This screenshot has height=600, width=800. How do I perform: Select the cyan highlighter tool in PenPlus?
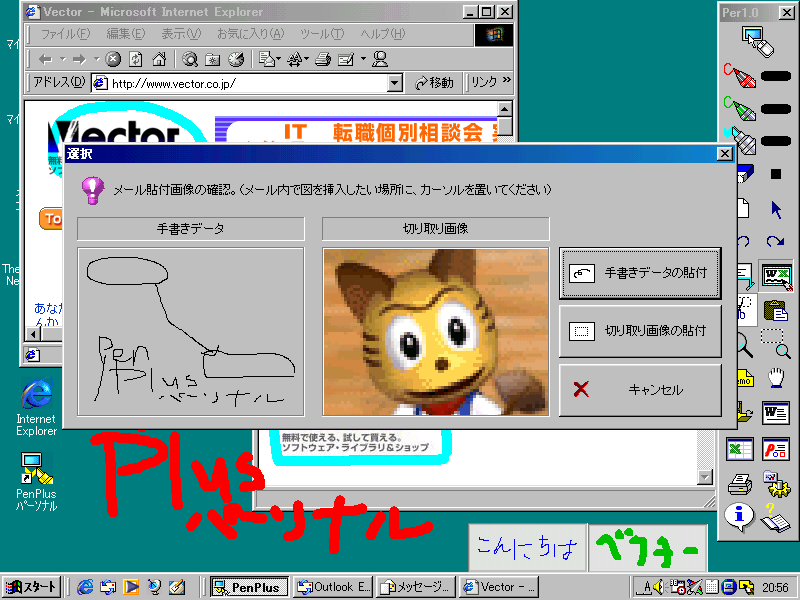pyautogui.click(x=740, y=140)
